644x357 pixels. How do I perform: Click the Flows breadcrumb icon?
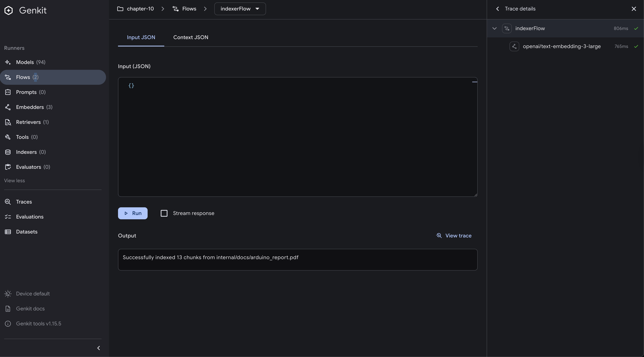176,9
